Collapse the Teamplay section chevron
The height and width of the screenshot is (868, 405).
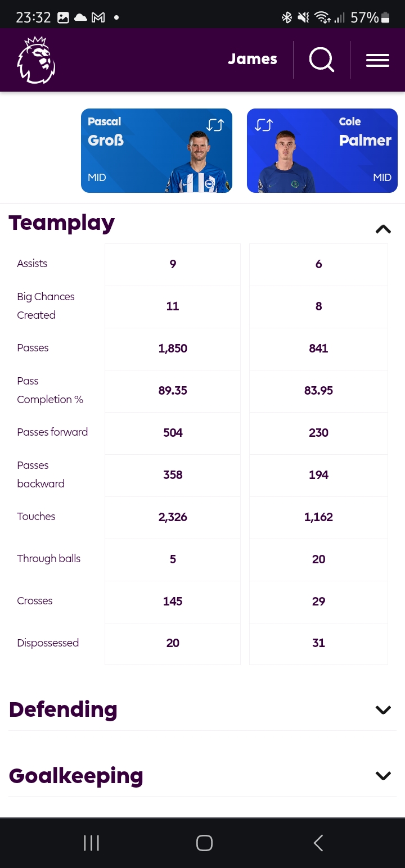[x=383, y=229]
